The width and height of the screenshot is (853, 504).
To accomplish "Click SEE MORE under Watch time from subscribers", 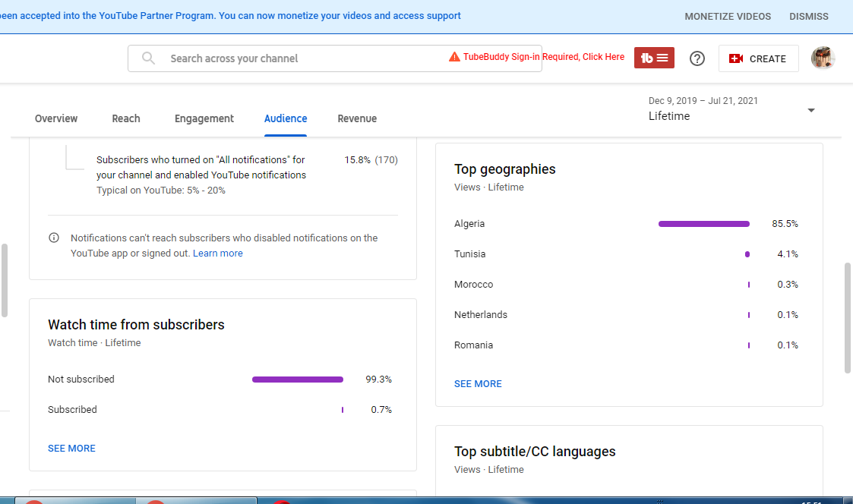I will pos(71,449).
